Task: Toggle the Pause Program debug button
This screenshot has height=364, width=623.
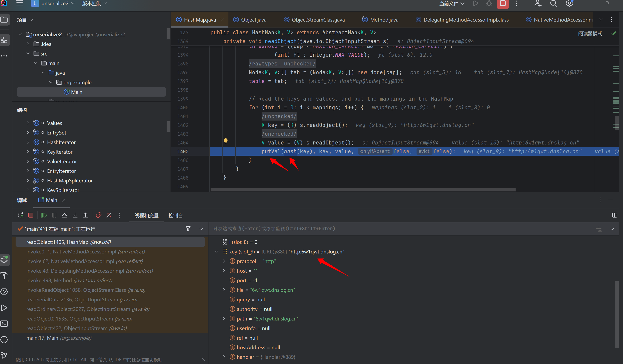Action: [54, 215]
